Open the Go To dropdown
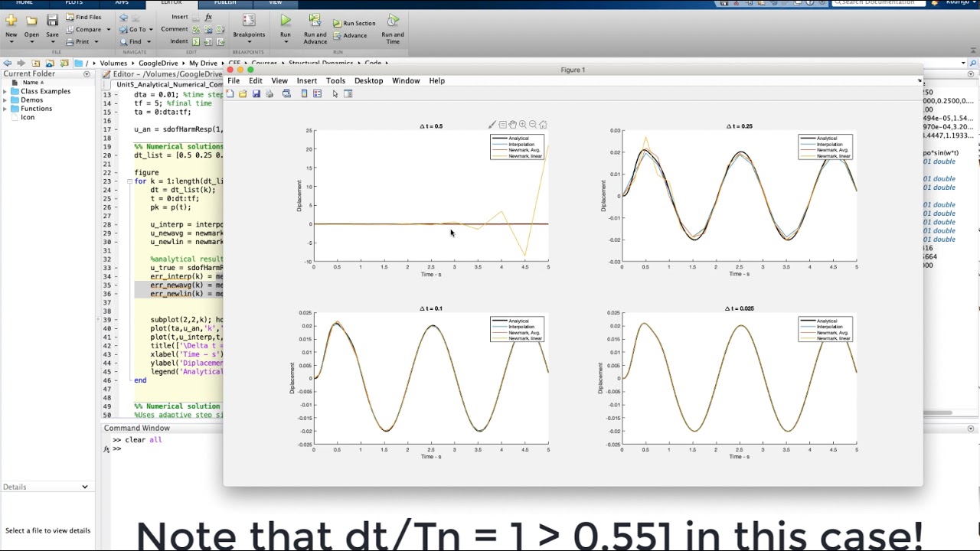This screenshot has width=980, height=551. (x=138, y=29)
